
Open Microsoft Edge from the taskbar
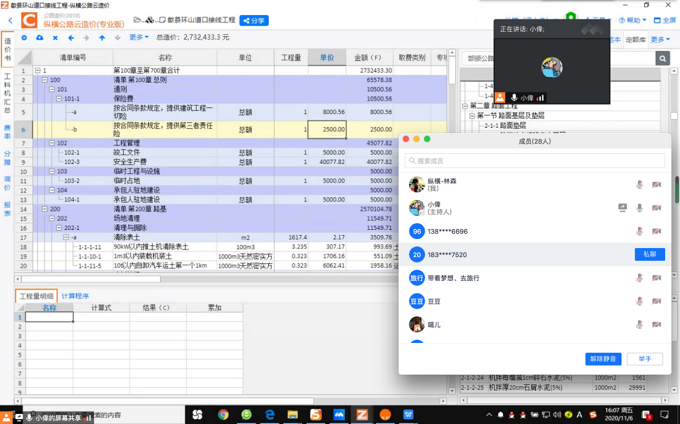coord(269,415)
